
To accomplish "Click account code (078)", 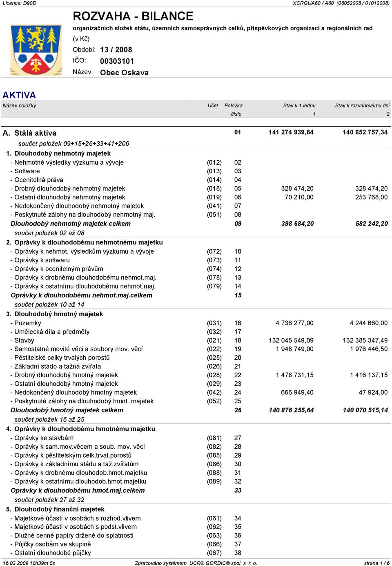I will pos(214,278).
